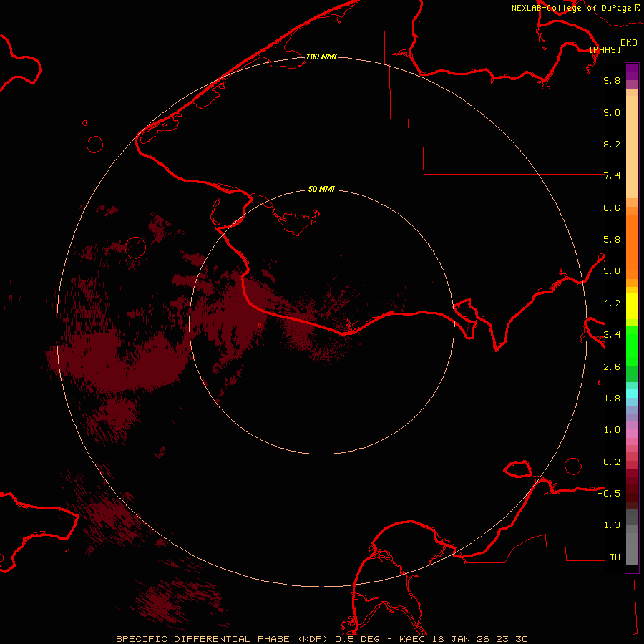Click the 50 NMI range ring label

321,189
